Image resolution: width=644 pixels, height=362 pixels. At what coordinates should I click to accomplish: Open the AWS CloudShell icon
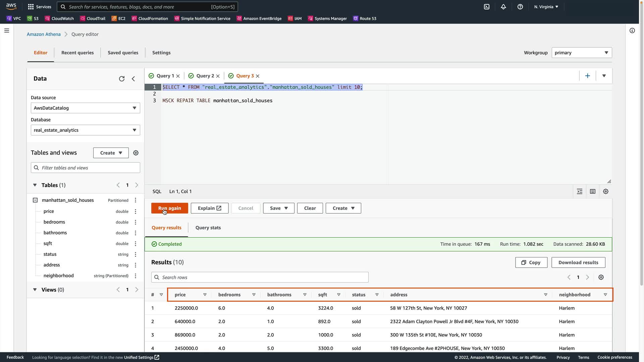(x=487, y=7)
